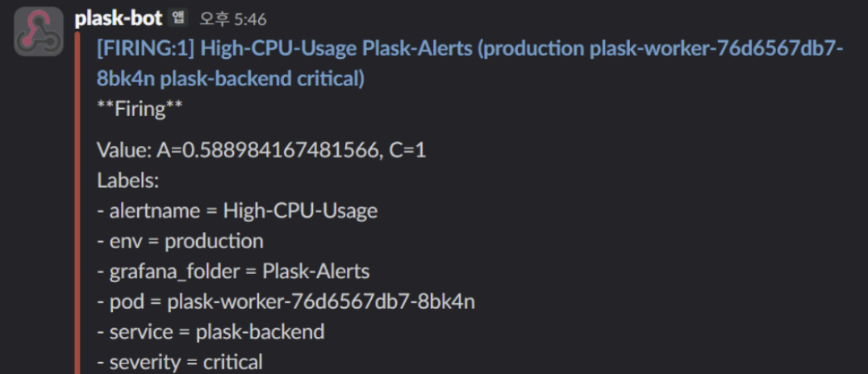
Task: Click the Labels: heading text
Action: (127, 181)
